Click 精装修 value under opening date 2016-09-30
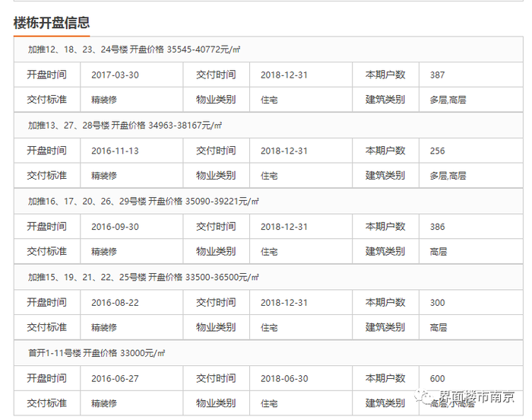The image size is (532, 420). point(104,252)
